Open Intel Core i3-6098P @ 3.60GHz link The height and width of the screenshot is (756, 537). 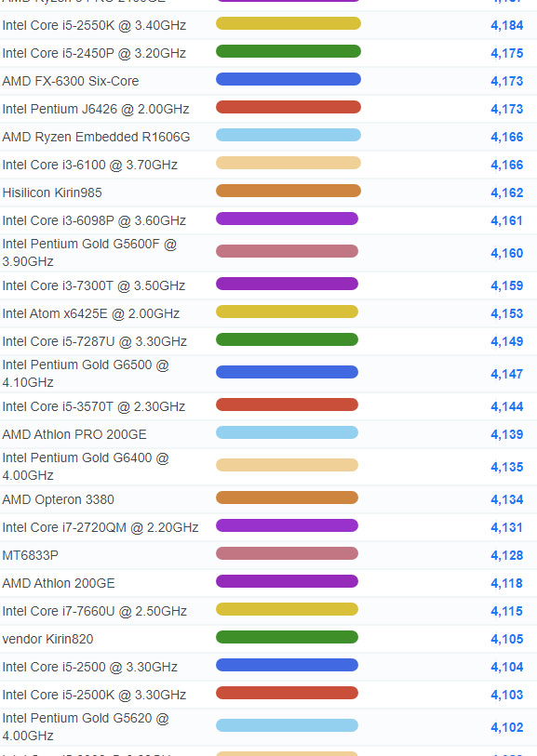pos(94,220)
